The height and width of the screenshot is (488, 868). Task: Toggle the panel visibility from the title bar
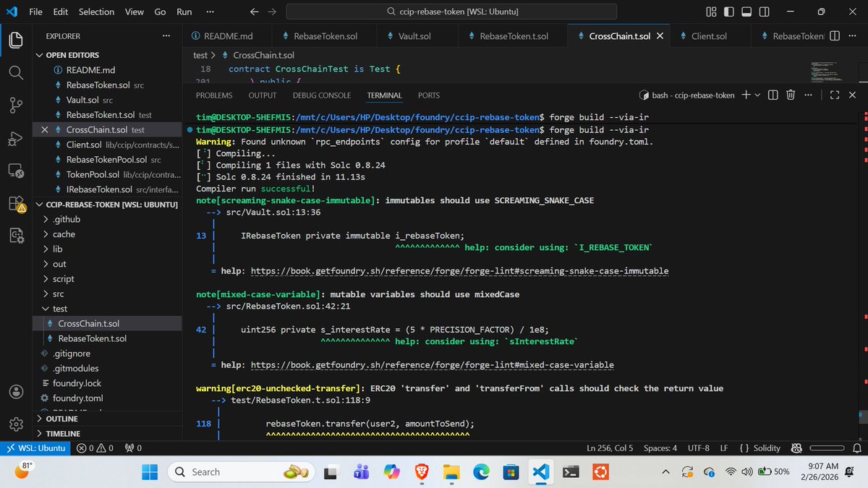pyautogui.click(x=746, y=12)
